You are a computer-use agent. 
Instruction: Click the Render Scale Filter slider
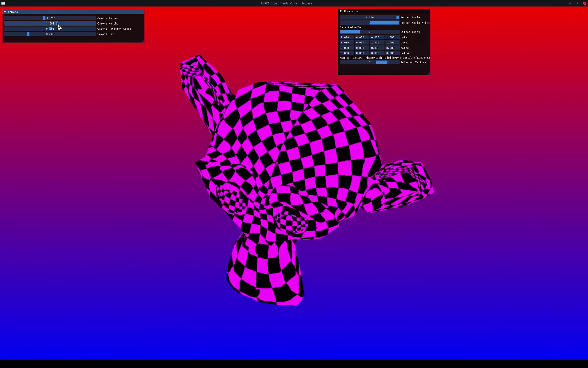[x=369, y=23]
